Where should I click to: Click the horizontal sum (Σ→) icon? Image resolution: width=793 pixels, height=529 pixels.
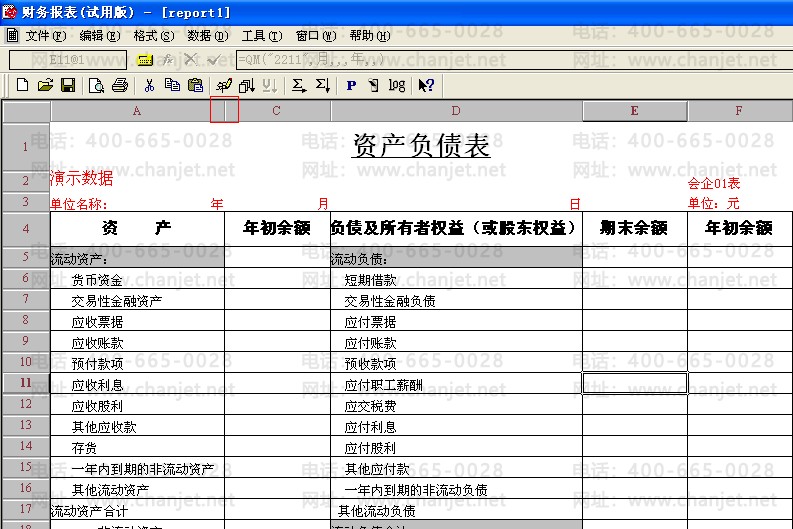coord(298,85)
